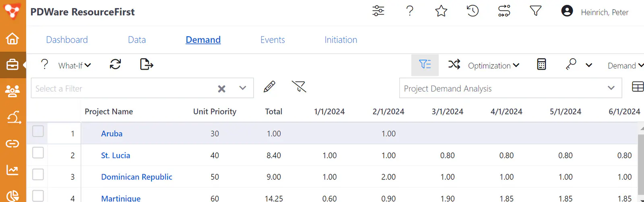Click the 3/1/2024 column header
This screenshot has height=202, width=644.
click(x=447, y=112)
